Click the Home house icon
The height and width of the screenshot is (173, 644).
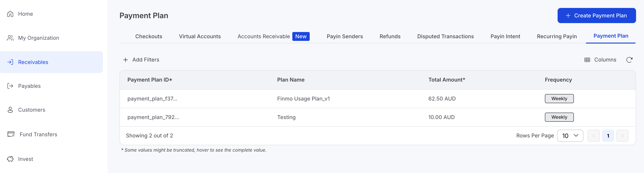[10, 14]
